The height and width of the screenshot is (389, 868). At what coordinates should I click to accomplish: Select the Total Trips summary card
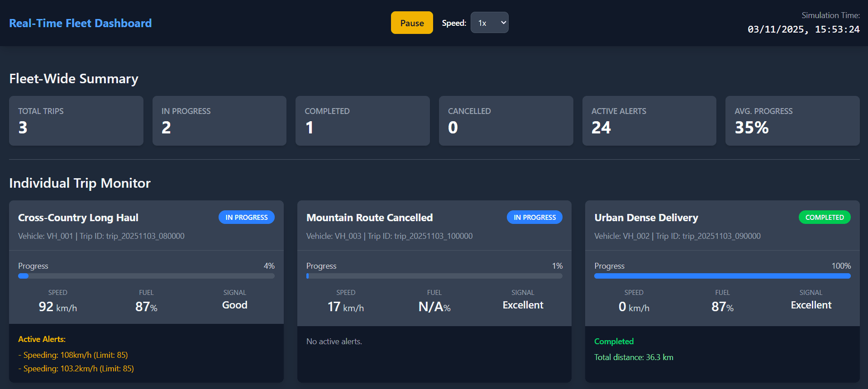pyautogui.click(x=76, y=121)
